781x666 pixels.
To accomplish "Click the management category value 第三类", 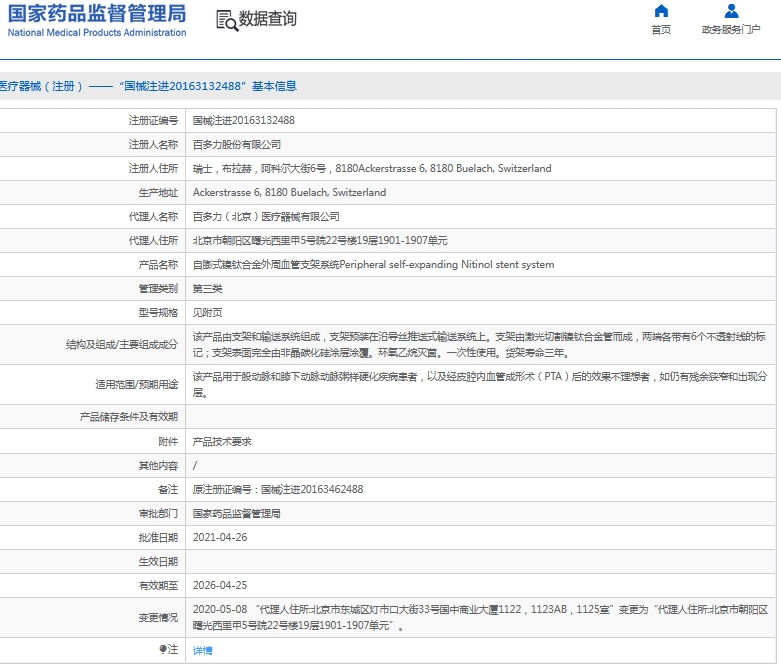I will click(207, 289).
